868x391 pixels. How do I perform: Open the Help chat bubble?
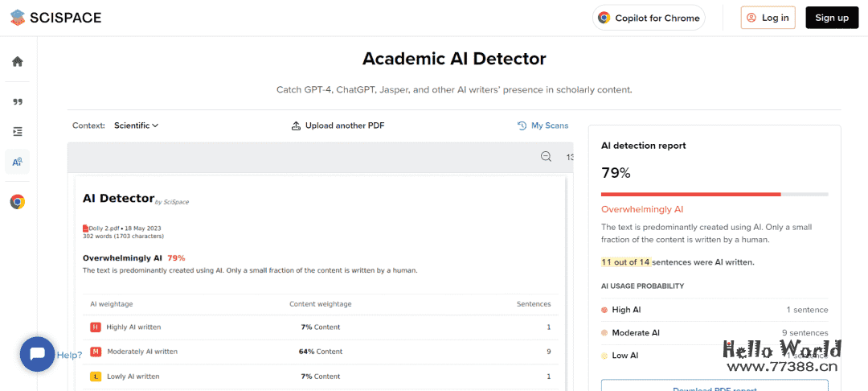37,354
